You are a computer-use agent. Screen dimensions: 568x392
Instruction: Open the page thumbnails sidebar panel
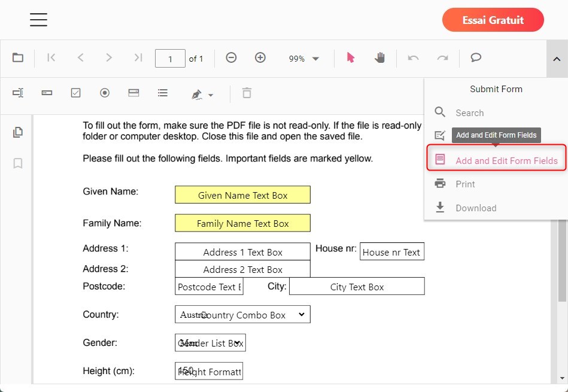pyautogui.click(x=18, y=132)
